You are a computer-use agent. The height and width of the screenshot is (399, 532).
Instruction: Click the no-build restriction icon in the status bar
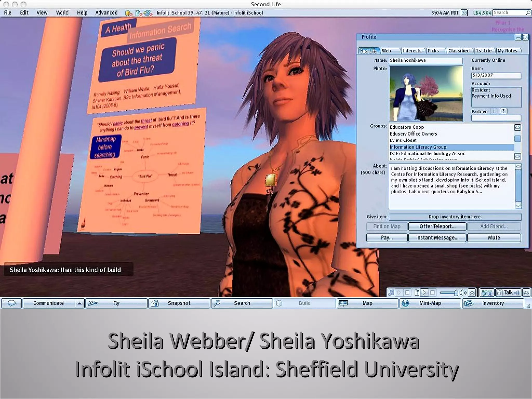(129, 13)
